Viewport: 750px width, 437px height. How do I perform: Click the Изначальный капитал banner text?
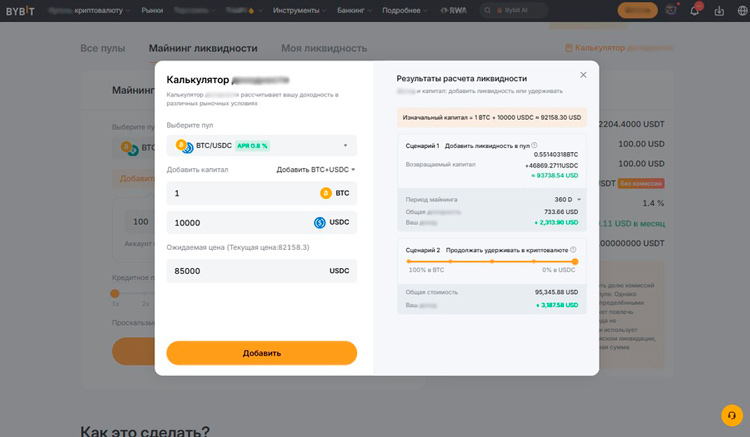click(x=492, y=117)
